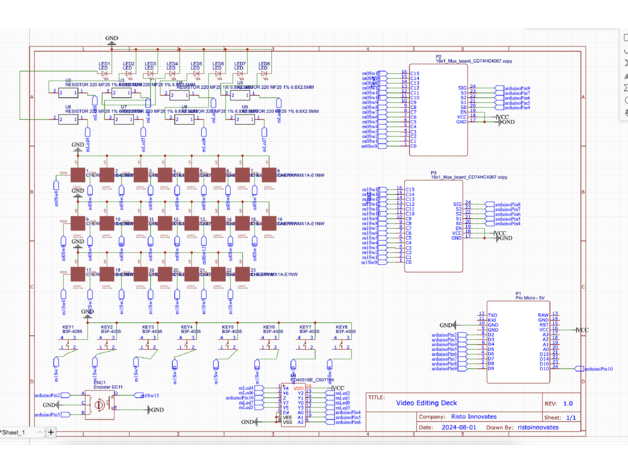The height and width of the screenshot is (472, 628).
Task: Expand the sheet list chevron beside Sheet_1
Action: pos(38,432)
